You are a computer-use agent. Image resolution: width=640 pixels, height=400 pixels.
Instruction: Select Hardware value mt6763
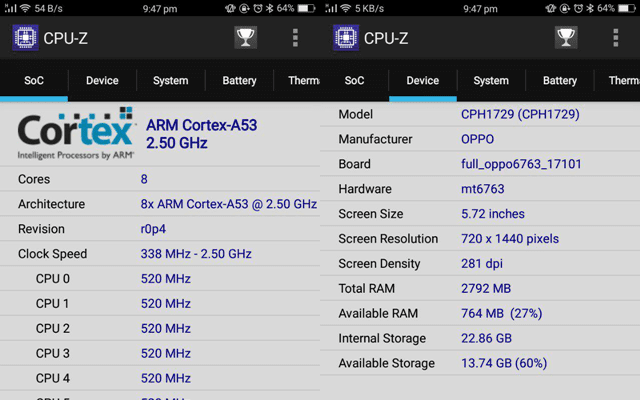tap(482, 189)
